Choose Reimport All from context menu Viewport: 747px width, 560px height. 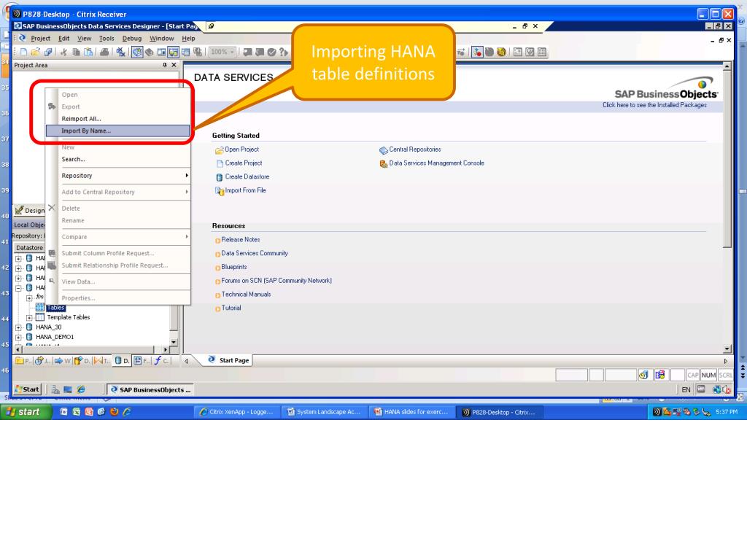[117, 119]
